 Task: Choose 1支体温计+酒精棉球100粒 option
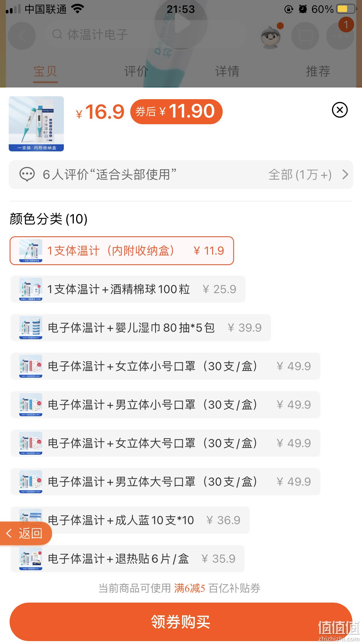(x=128, y=289)
